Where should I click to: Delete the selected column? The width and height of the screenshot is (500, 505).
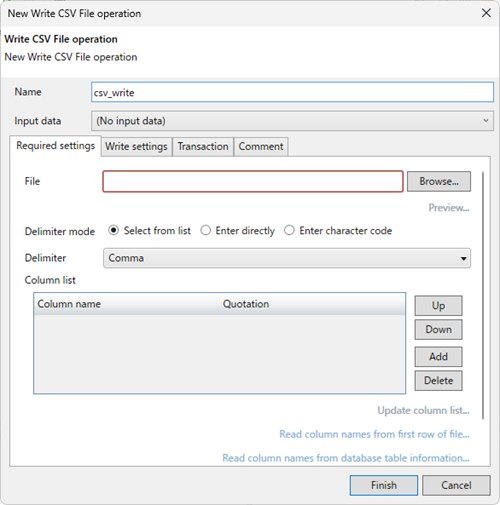click(438, 381)
